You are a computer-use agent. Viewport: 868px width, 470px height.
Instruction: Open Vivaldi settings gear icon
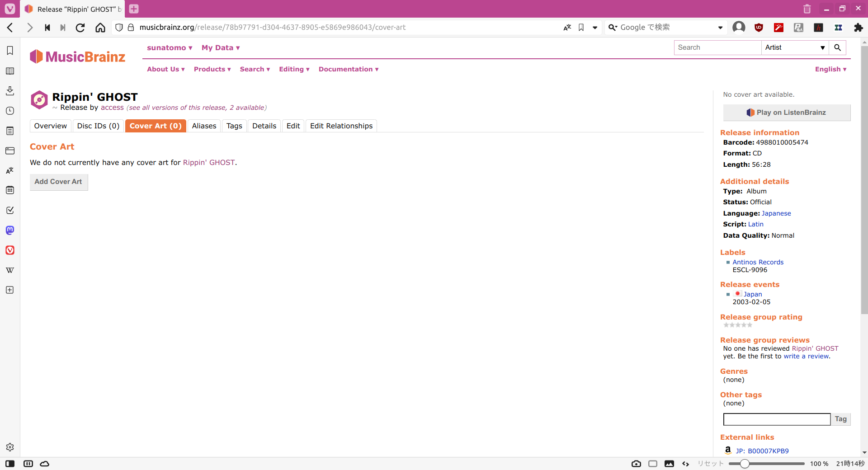10,447
